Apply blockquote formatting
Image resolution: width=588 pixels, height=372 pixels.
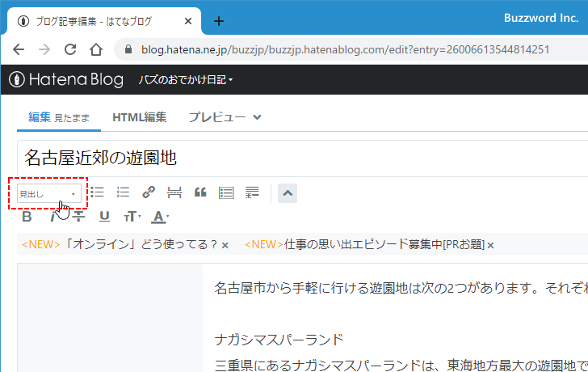tap(200, 192)
